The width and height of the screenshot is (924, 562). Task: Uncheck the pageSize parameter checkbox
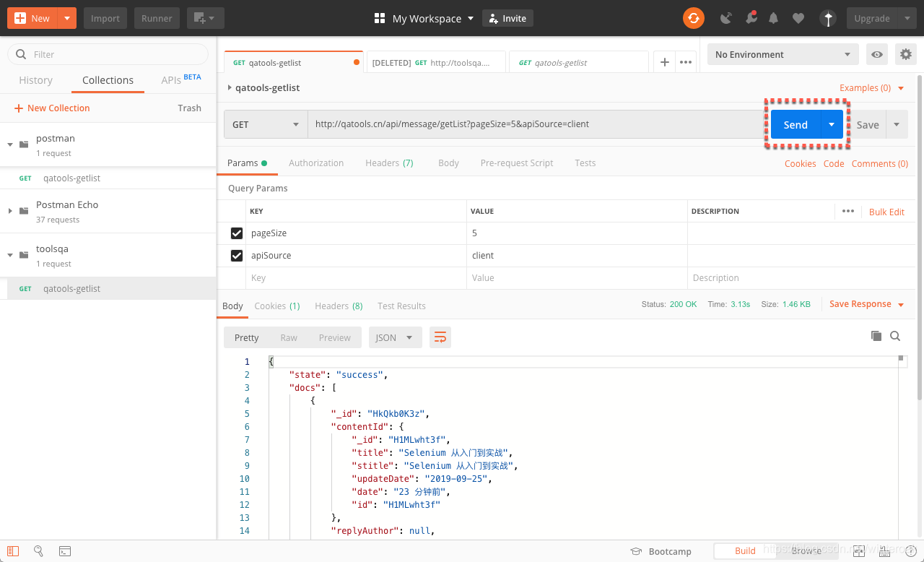tap(236, 233)
